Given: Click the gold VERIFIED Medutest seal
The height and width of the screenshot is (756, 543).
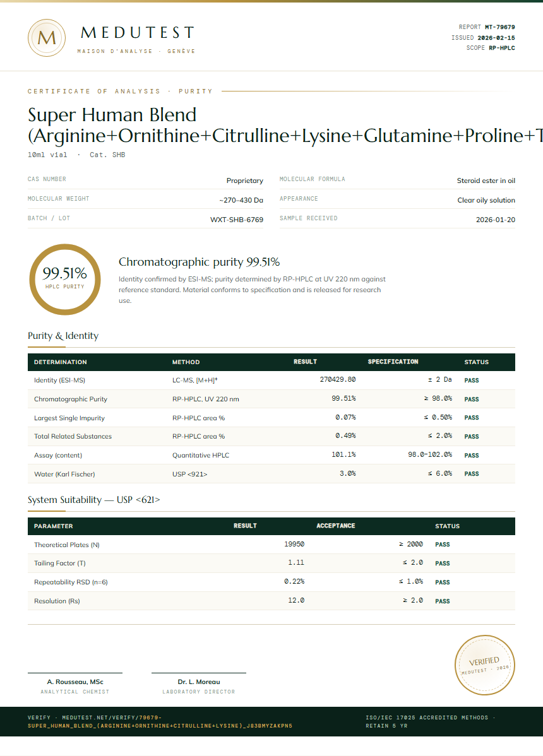Looking at the screenshot, I should click(x=485, y=665).
